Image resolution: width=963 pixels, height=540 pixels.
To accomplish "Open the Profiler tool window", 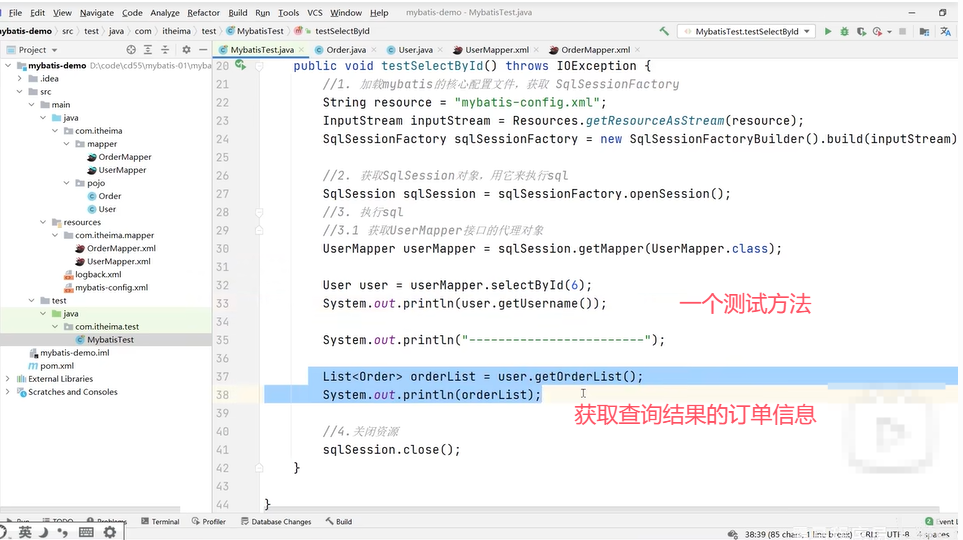I will (x=209, y=521).
